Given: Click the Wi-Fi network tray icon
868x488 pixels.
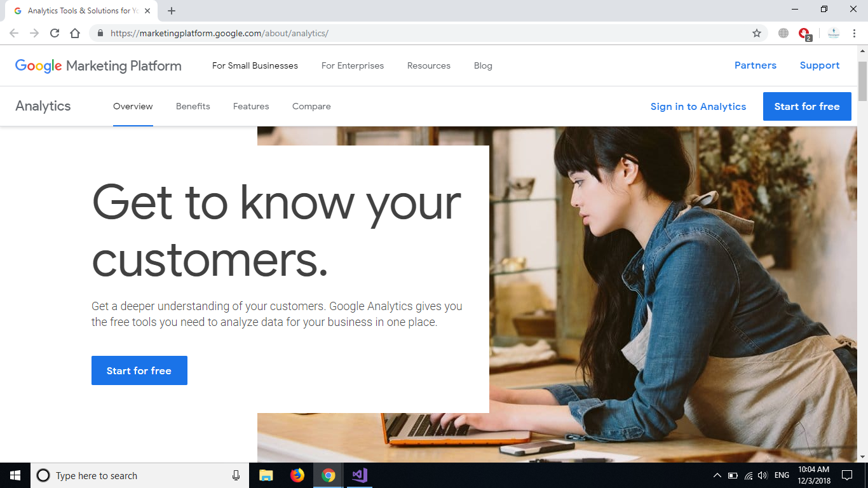Looking at the screenshot, I should 749,475.
